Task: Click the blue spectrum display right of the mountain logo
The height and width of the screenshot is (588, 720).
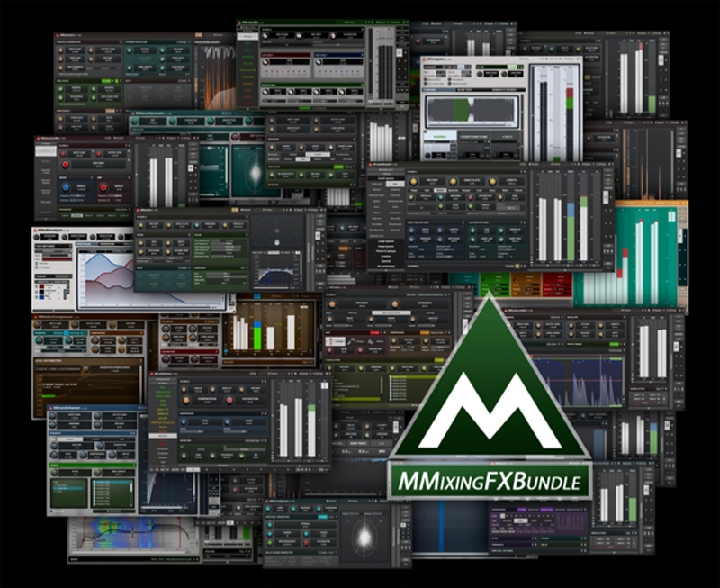Action: point(579,380)
